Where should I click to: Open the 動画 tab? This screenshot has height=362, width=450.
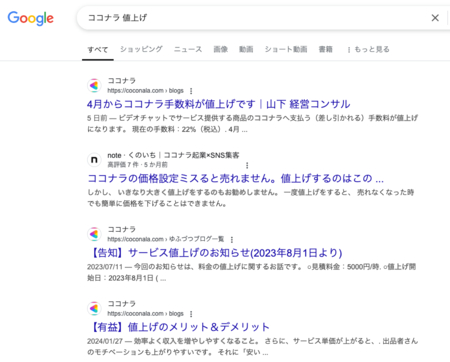(246, 49)
